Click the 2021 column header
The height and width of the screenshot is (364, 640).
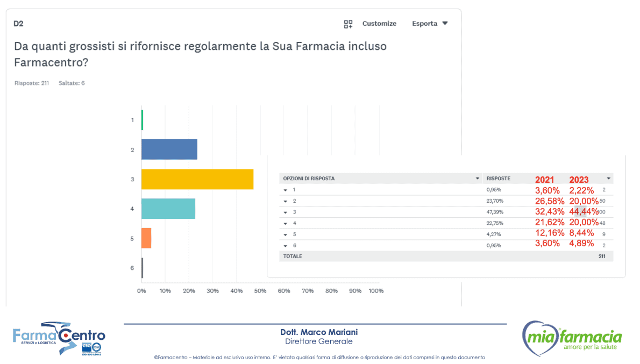pyautogui.click(x=546, y=180)
